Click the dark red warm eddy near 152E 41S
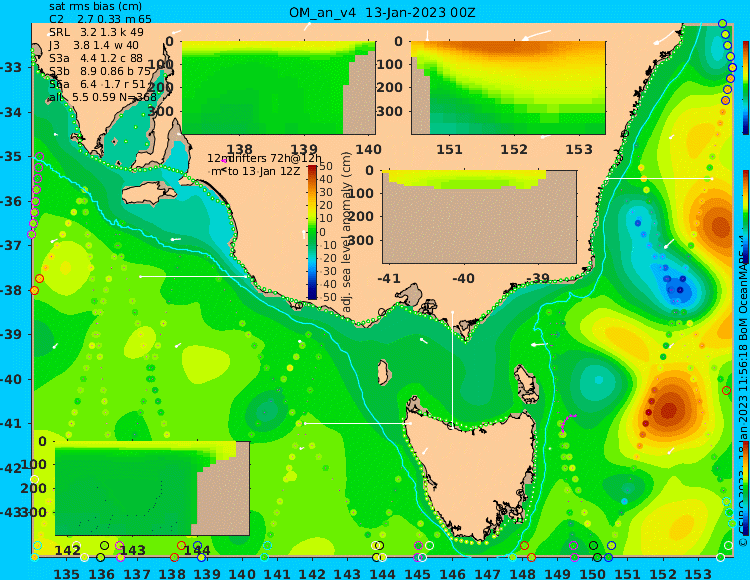The image size is (750, 580). (x=669, y=410)
